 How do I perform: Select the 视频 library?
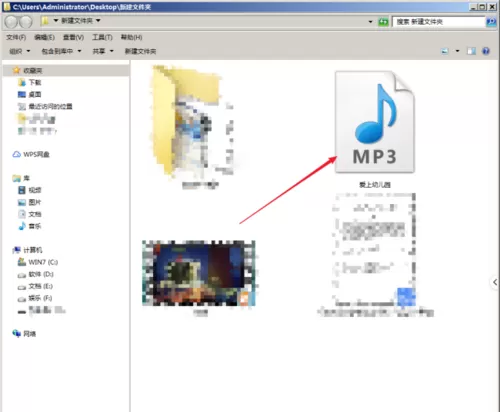click(x=35, y=190)
